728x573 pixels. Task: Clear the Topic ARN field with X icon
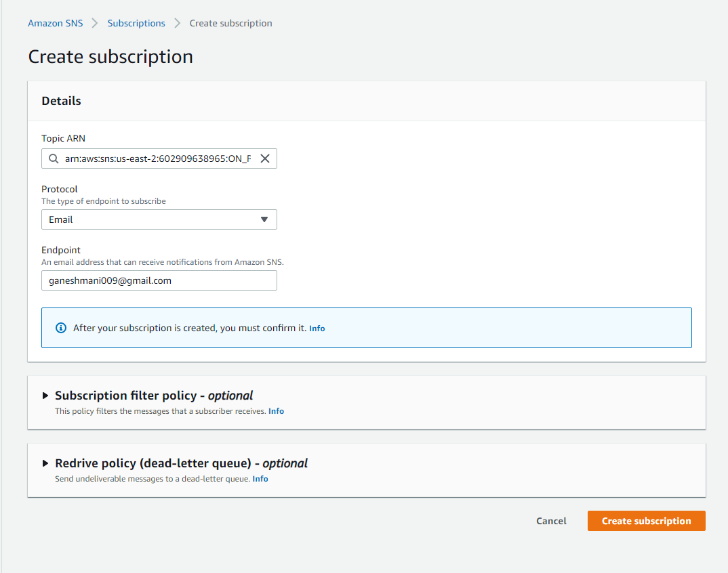click(265, 158)
